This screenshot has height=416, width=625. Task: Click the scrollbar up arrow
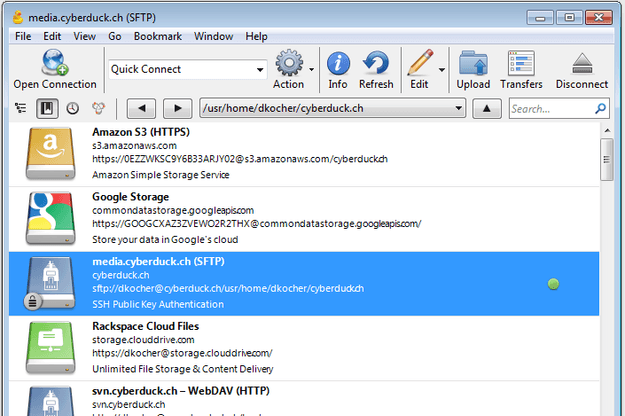pyautogui.click(x=607, y=130)
